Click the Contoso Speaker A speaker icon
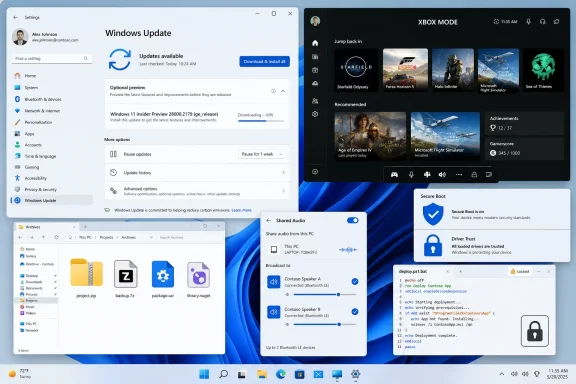Image resolution: width=576 pixels, height=384 pixels. pos(274,282)
